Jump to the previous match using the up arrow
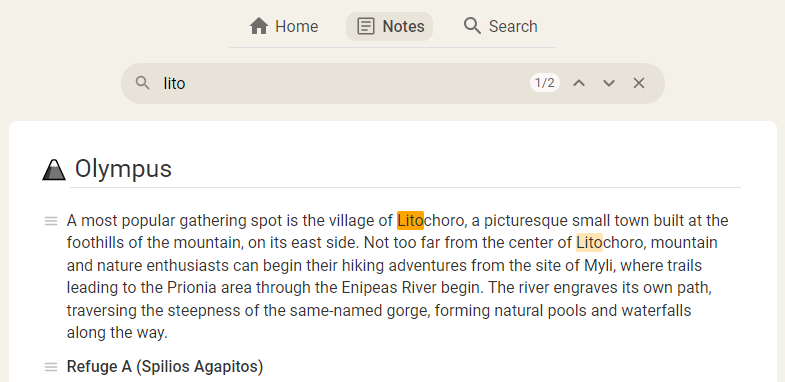The height and width of the screenshot is (382, 785). point(579,83)
